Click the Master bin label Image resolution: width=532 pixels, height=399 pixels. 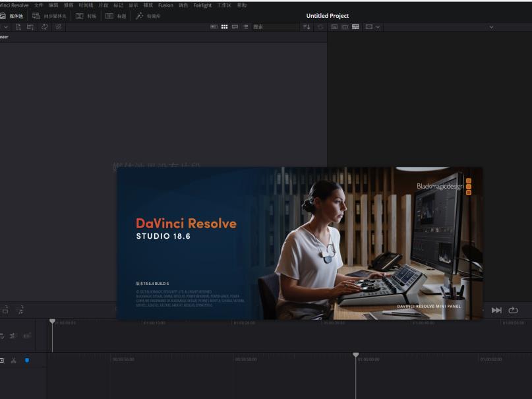tap(4, 37)
